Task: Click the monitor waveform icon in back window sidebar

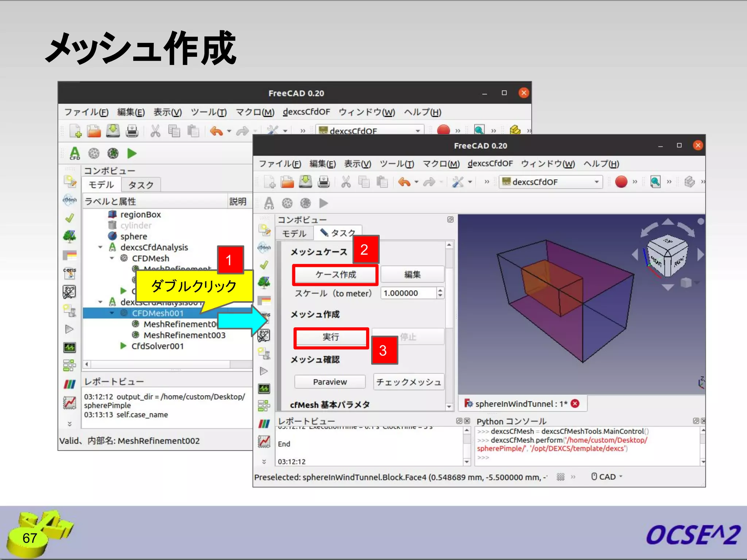Action: click(69, 347)
